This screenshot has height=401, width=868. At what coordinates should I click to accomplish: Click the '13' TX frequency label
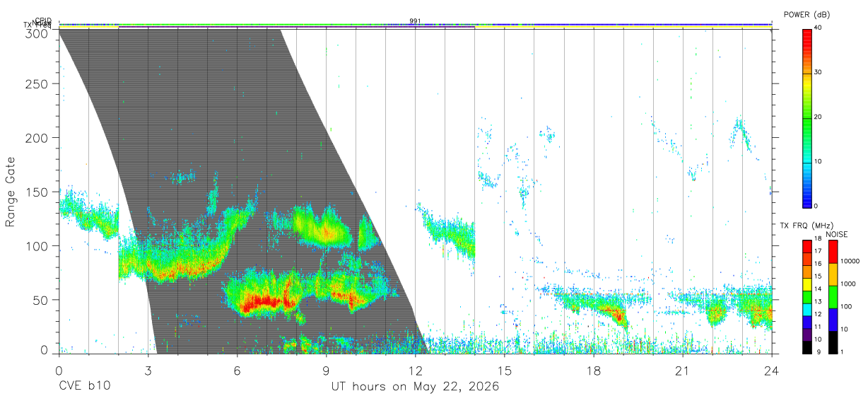tap(819, 301)
